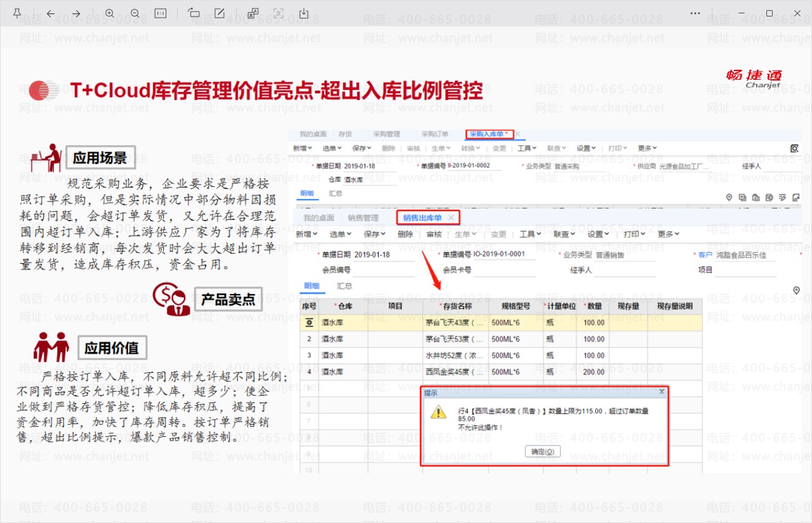The width and height of the screenshot is (812, 523).
Task: Open 我的桌面 tab beside 存货
Action: point(313,134)
